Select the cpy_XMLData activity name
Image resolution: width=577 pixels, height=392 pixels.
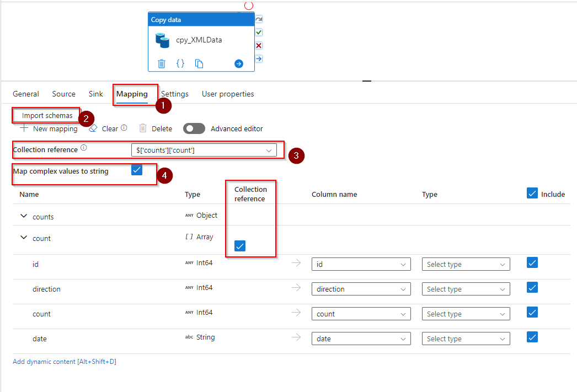199,40
